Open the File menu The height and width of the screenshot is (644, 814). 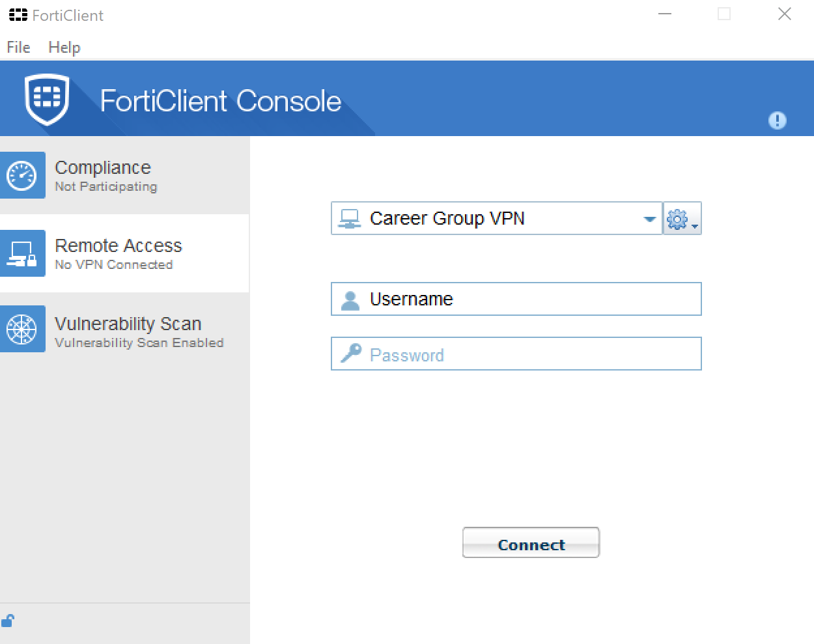[18, 47]
